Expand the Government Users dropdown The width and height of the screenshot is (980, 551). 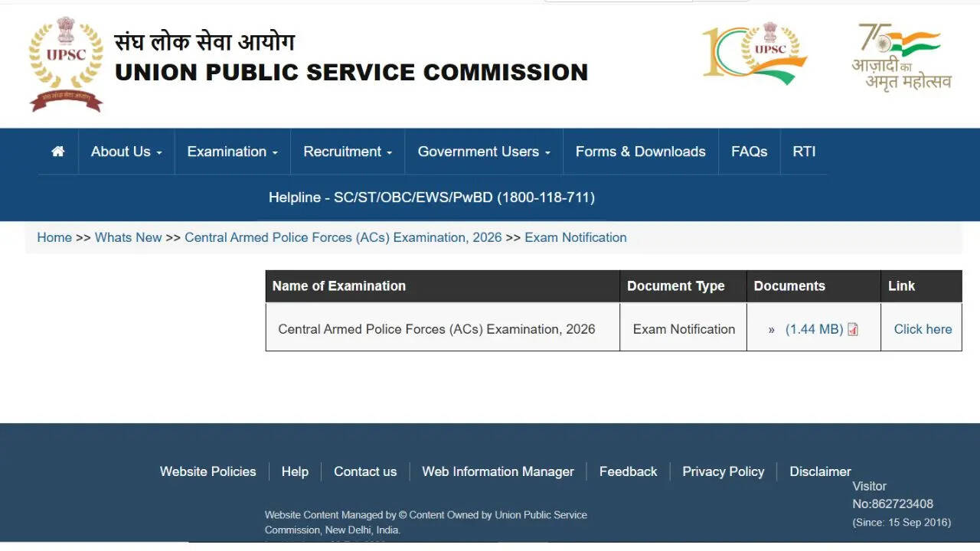click(484, 152)
